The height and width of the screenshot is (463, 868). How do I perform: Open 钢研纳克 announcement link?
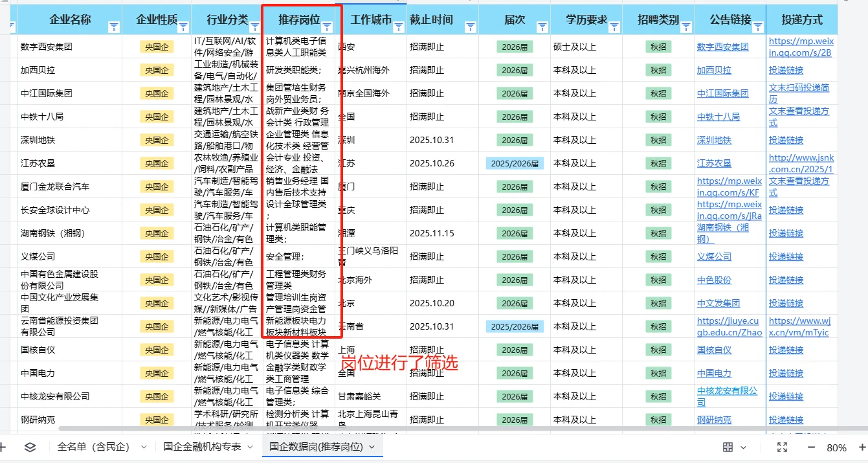(714, 420)
